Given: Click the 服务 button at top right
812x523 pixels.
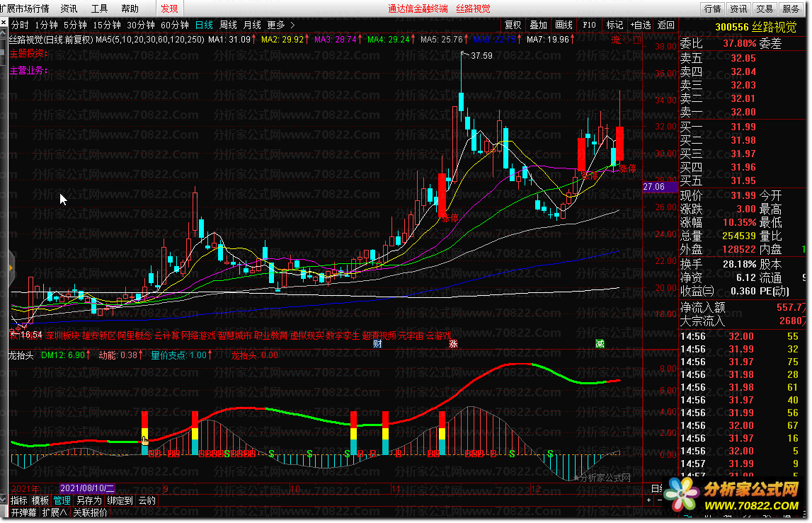Looking at the screenshot, I should point(791,8).
